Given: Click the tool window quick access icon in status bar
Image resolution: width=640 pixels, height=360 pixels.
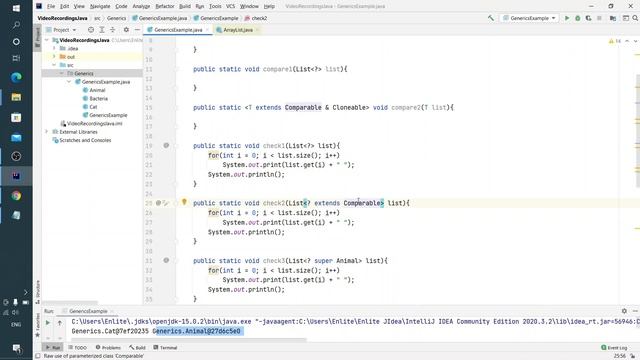Looking at the screenshot, I should coord(38,356).
